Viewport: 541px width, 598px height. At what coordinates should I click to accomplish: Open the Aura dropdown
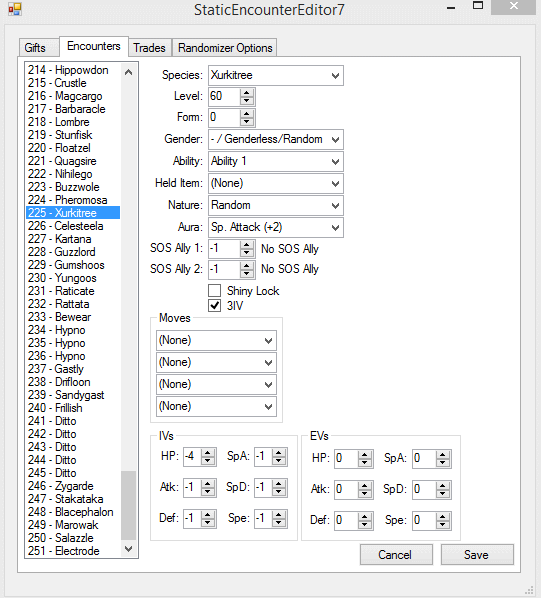tap(276, 227)
